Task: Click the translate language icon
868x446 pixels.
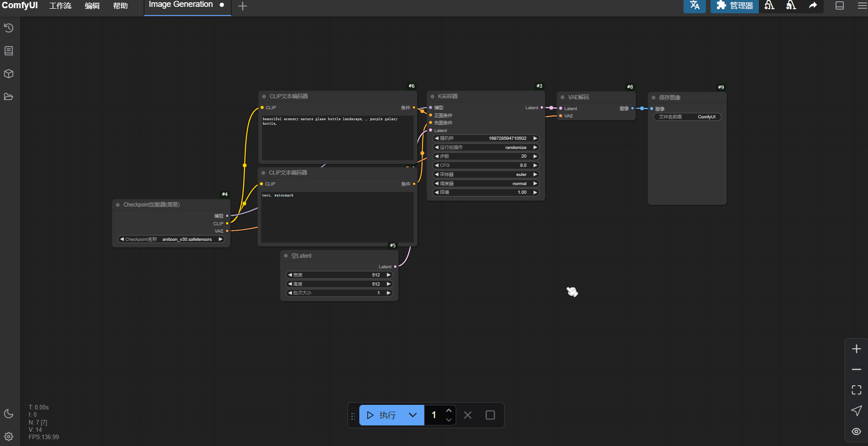Action: coord(694,5)
